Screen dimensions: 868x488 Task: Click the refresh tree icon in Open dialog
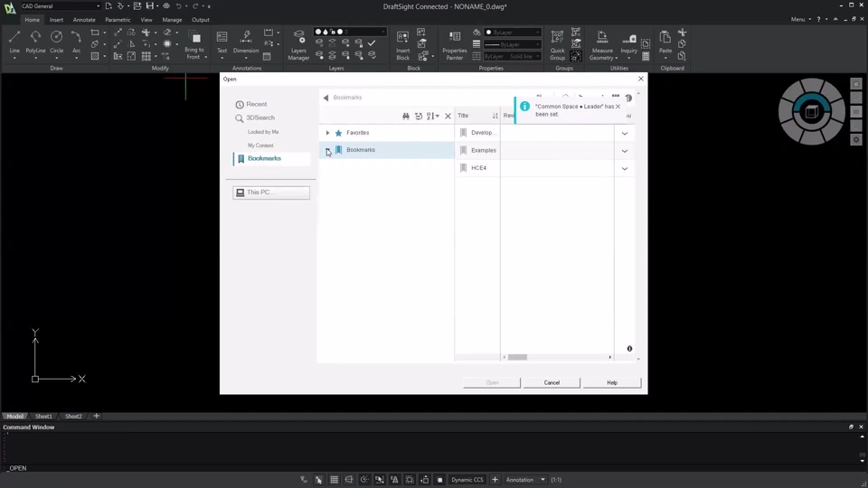click(x=419, y=117)
